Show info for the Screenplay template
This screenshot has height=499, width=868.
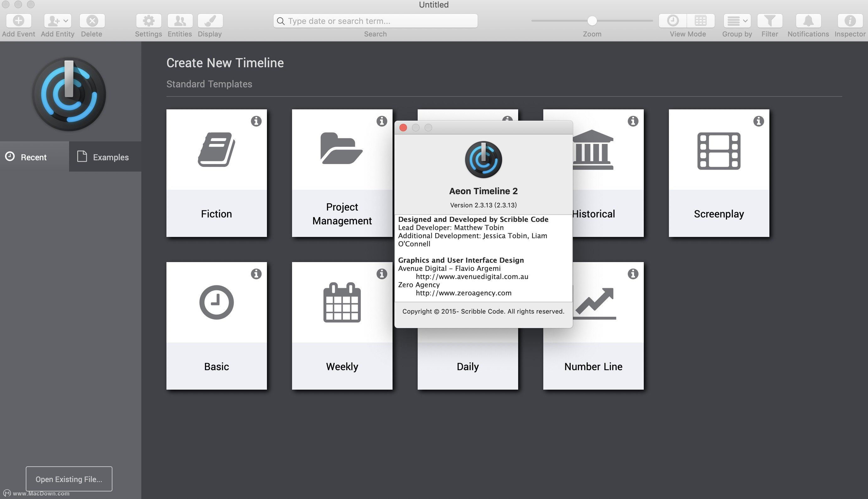pos(758,121)
